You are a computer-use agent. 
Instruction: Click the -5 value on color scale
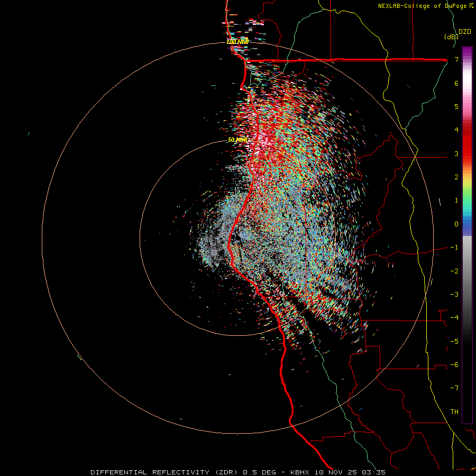tap(454, 342)
